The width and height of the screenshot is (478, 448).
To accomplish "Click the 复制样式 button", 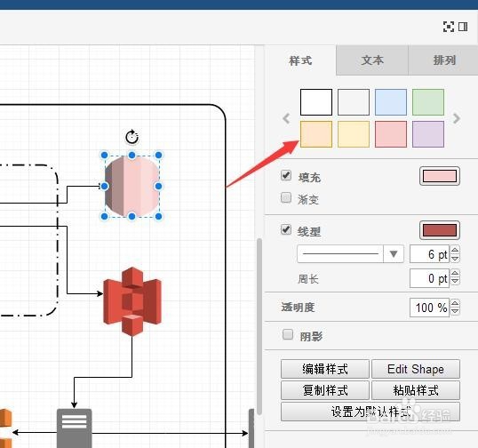I will click(325, 390).
